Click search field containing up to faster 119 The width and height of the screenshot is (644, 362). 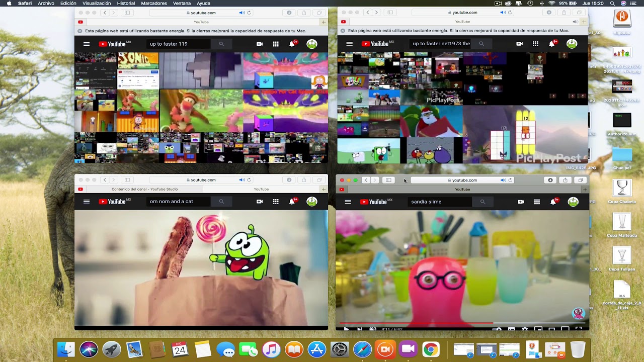coord(179,44)
